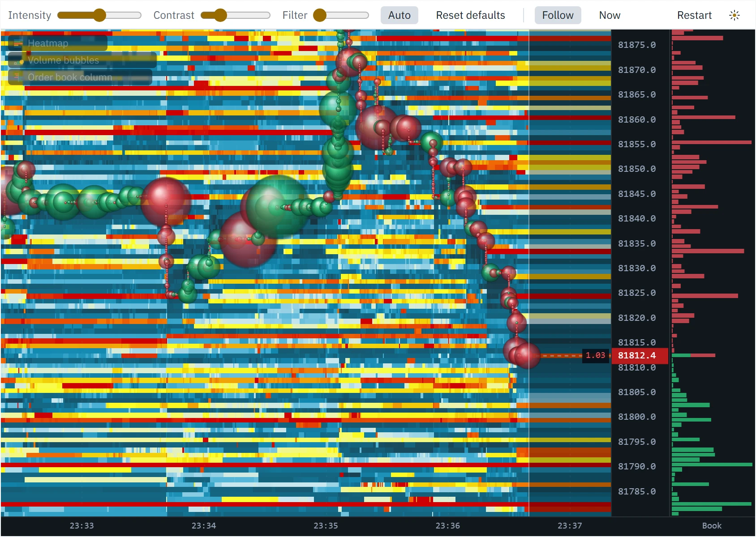The width and height of the screenshot is (756, 537).
Task: Click the Contrast label
Action: coord(174,15)
